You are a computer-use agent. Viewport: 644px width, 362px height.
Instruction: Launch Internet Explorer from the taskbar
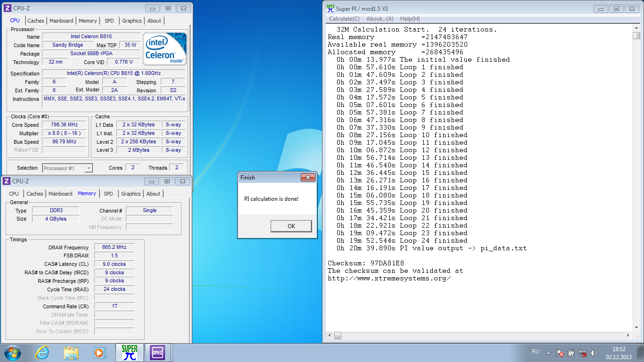tap(42, 353)
